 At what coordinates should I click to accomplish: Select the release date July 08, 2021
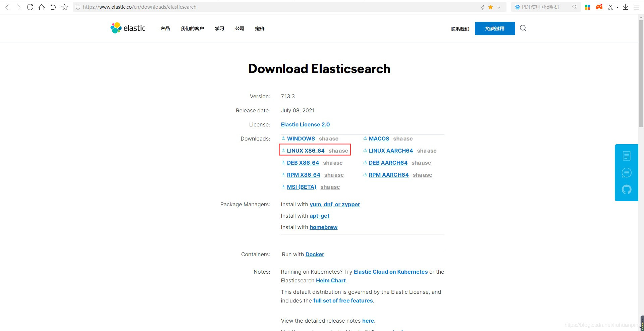point(298,110)
